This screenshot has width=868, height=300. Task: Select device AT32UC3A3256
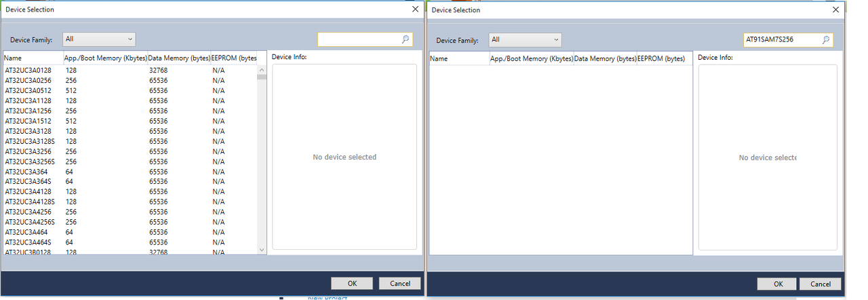point(129,151)
